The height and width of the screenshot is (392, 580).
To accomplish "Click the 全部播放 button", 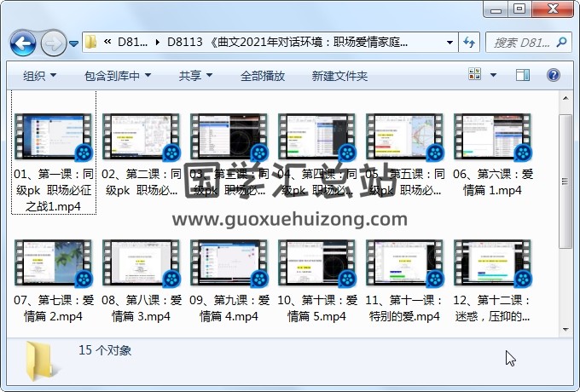I will pyautogui.click(x=263, y=76).
